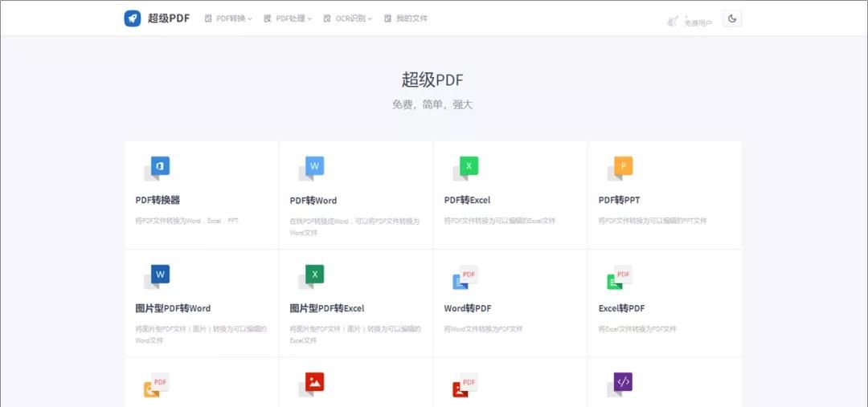This screenshot has height=407, width=868.
Task: Click the icon before PDF处理 menu
Action: (268, 18)
